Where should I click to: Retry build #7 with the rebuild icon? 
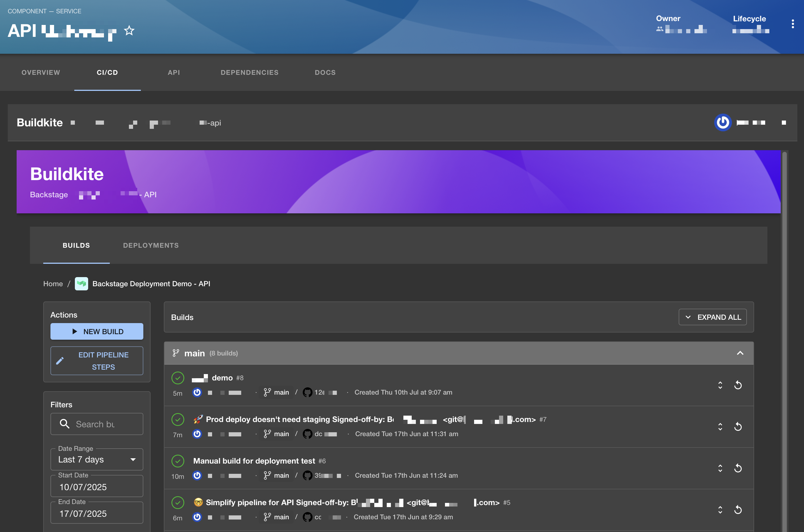[739, 426]
